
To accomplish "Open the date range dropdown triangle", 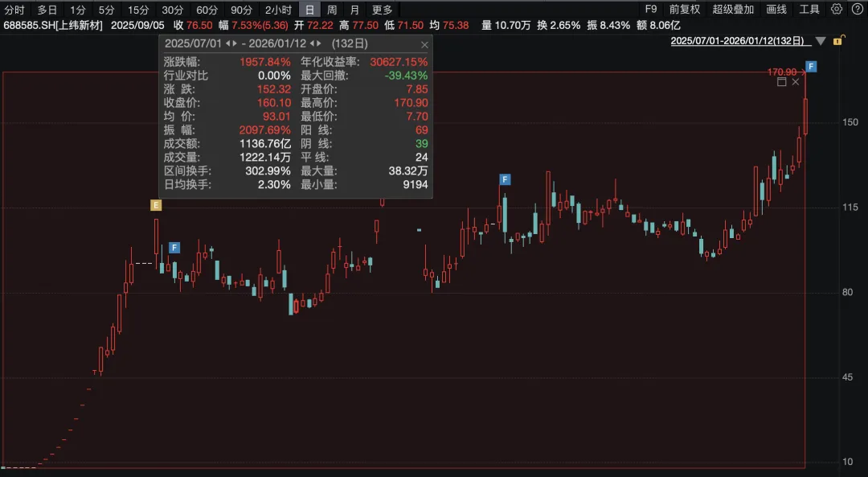I will (821, 40).
